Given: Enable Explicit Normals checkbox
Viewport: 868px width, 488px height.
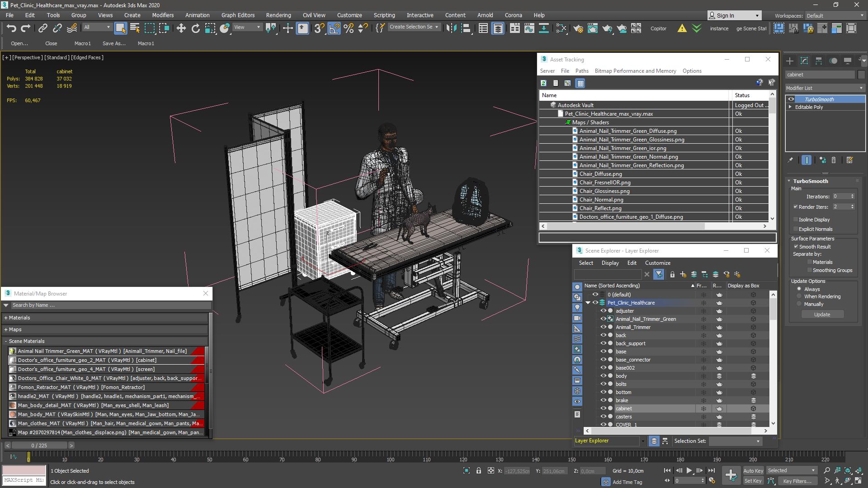Looking at the screenshot, I should (796, 229).
